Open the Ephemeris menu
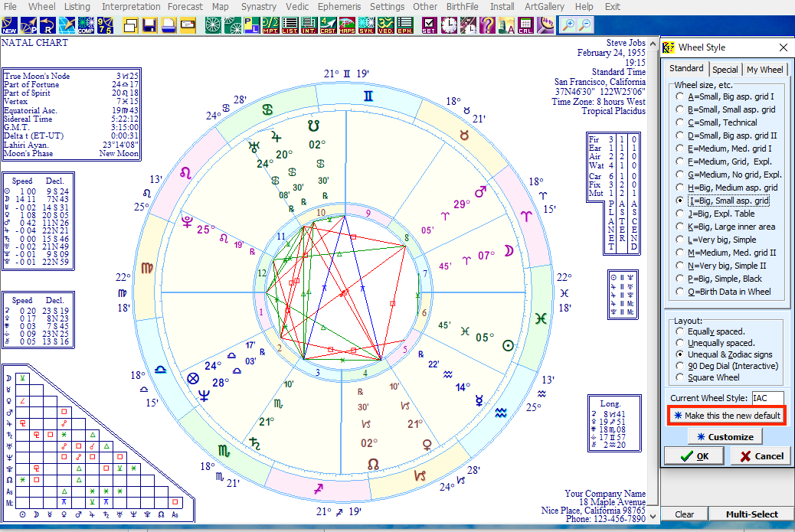795x532 pixels. (x=339, y=7)
